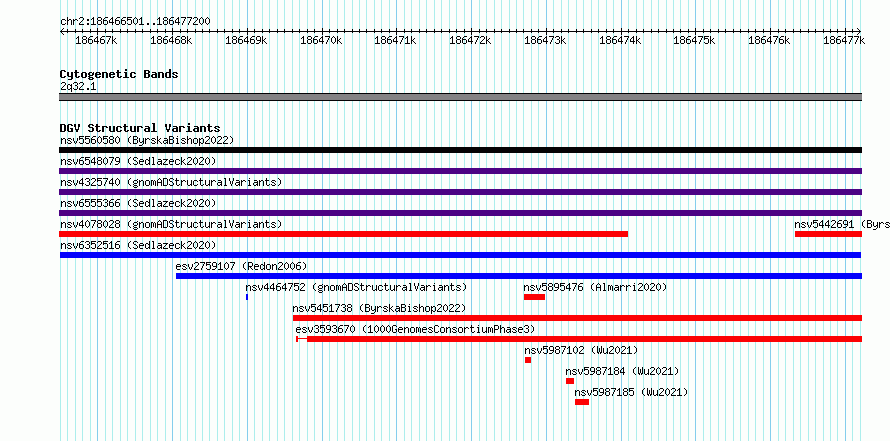Select the red nsv5895476 variant bar
The image size is (890, 441).
coord(534,297)
